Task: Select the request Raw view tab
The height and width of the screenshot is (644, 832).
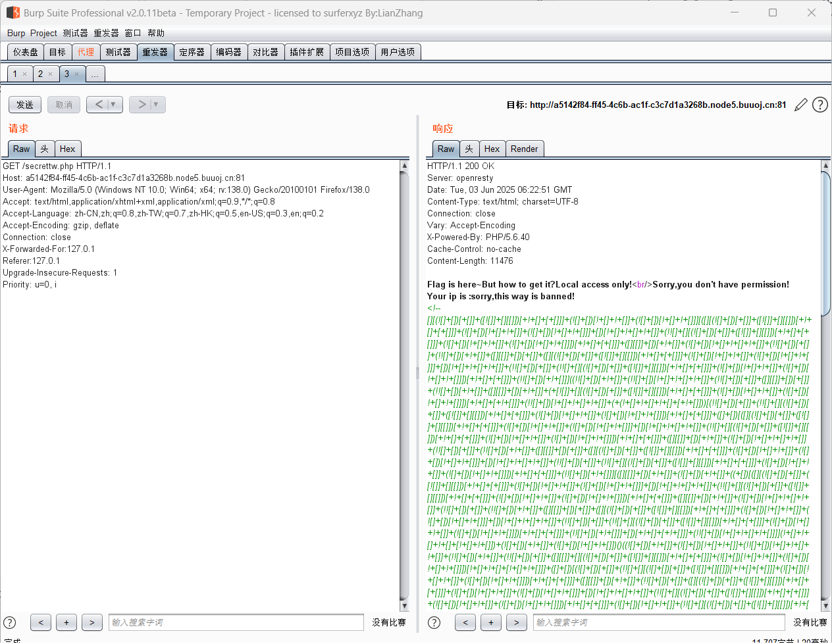Action: click(22, 149)
